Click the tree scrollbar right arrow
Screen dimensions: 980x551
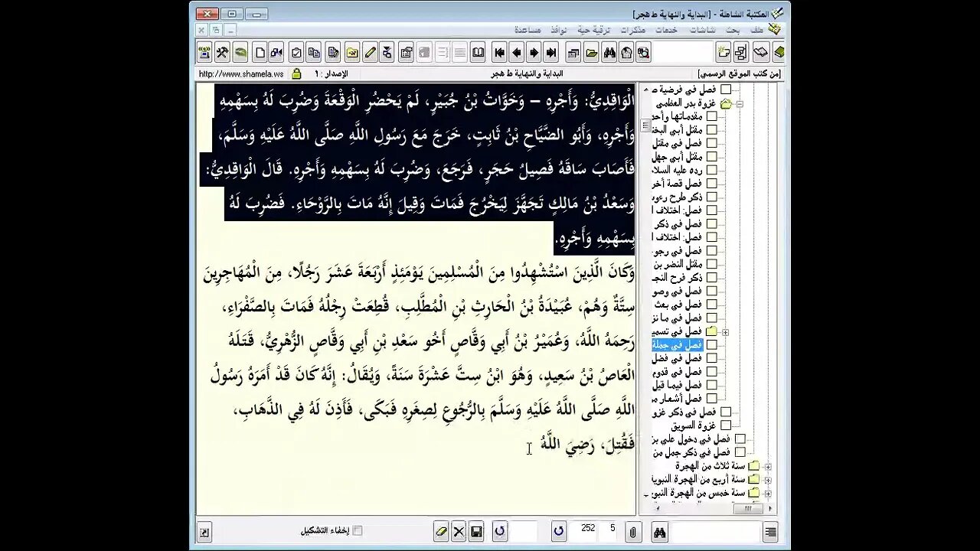tap(769, 508)
